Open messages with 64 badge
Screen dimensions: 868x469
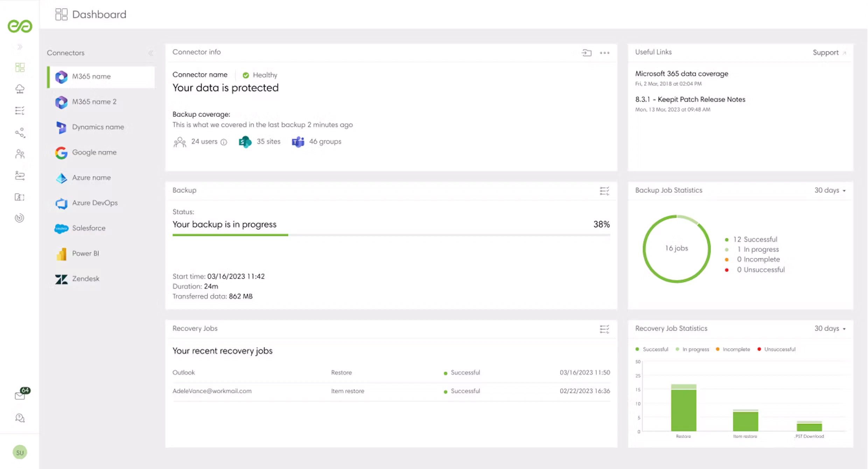pos(22,394)
